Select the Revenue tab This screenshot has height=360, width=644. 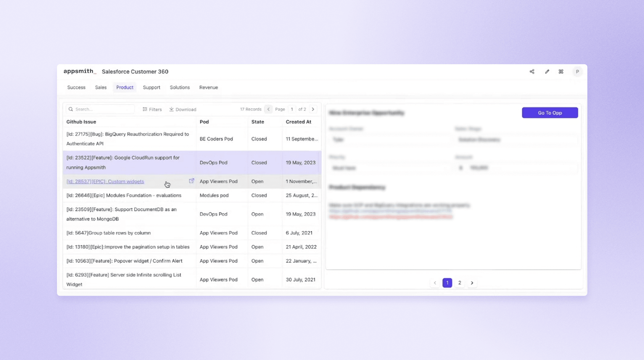coord(209,87)
